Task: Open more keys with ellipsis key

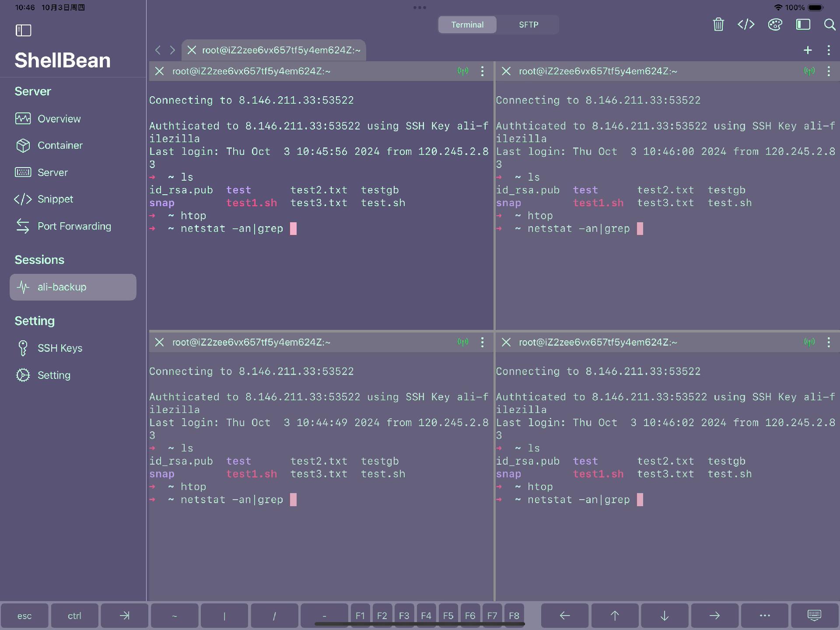Action: tap(765, 616)
